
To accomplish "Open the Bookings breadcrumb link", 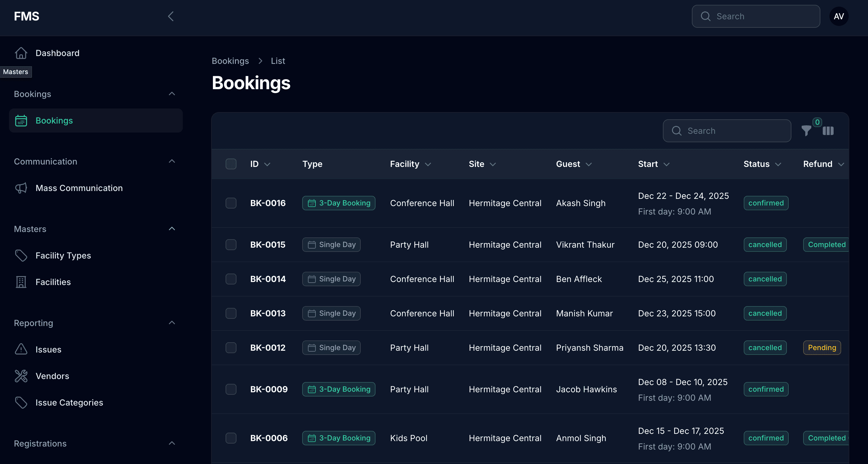I will [x=230, y=61].
